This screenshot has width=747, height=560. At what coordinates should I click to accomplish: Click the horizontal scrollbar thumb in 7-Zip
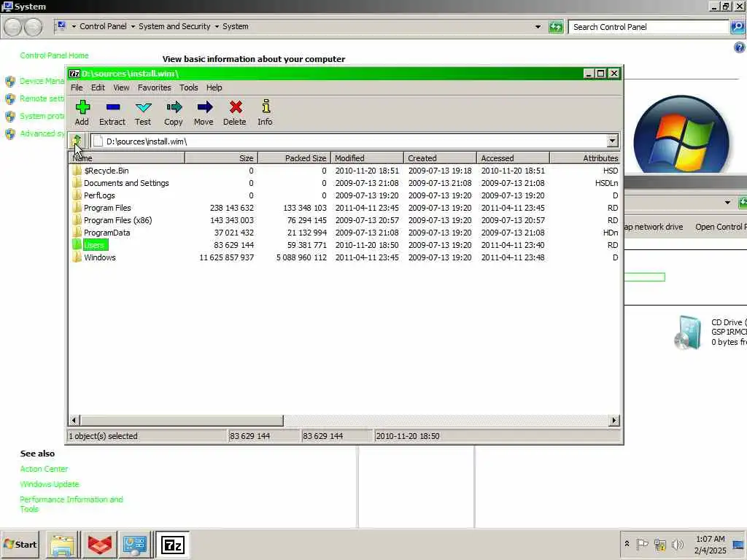(x=182, y=421)
